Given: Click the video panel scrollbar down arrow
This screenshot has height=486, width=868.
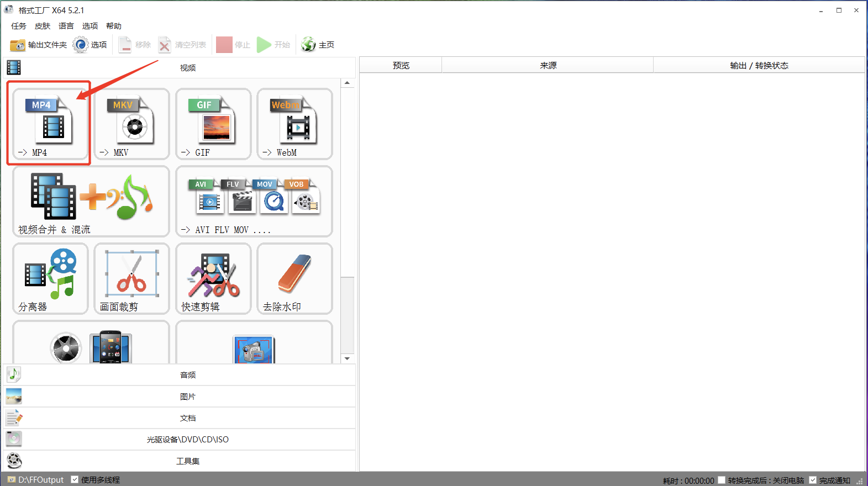Looking at the screenshot, I should point(347,358).
